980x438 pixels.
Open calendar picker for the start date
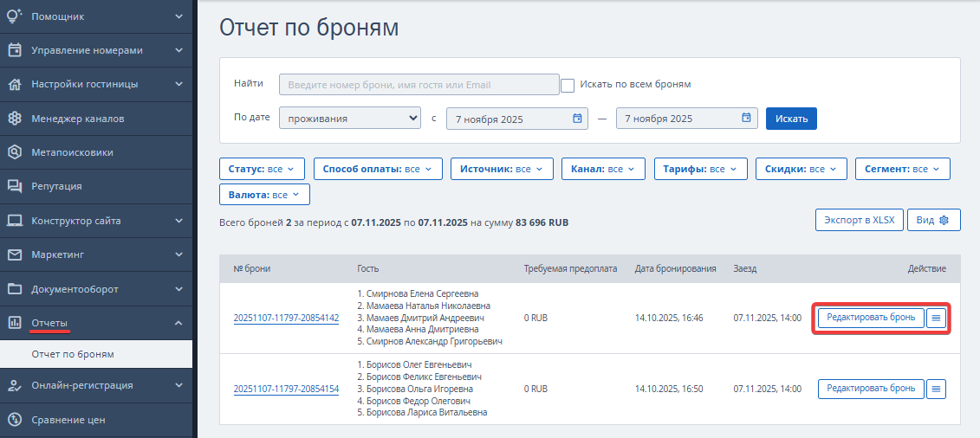coord(577,119)
